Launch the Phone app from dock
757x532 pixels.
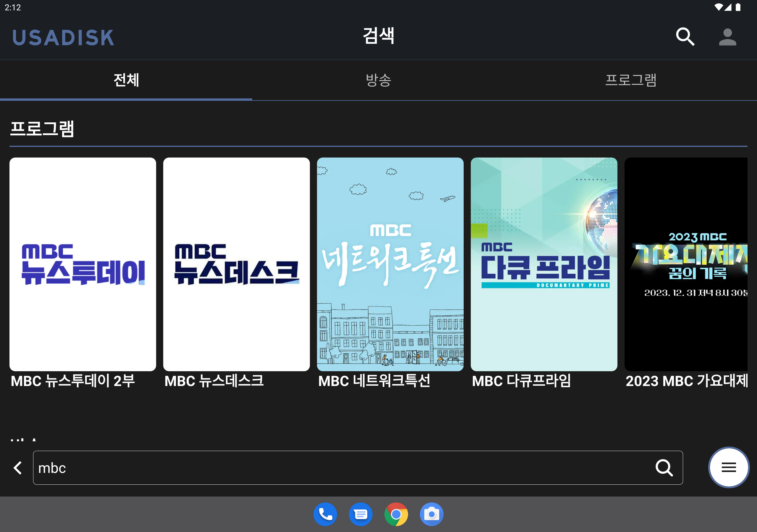coord(325,514)
